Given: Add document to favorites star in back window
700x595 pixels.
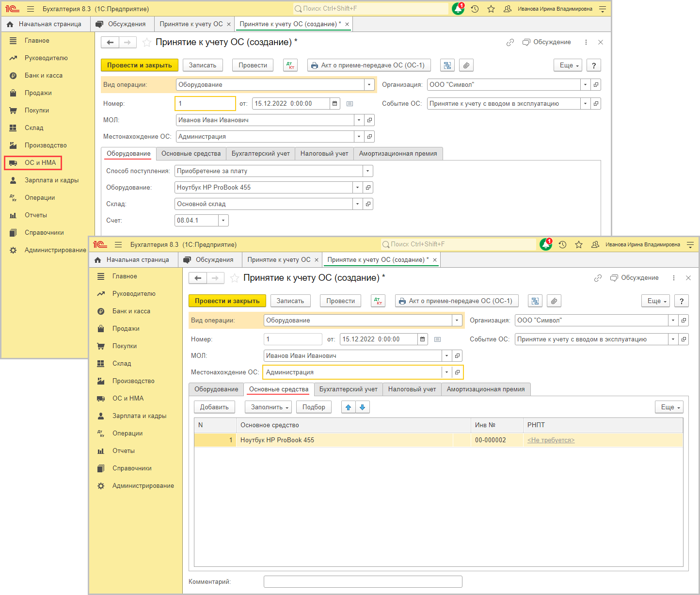Looking at the screenshot, I should 147,43.
